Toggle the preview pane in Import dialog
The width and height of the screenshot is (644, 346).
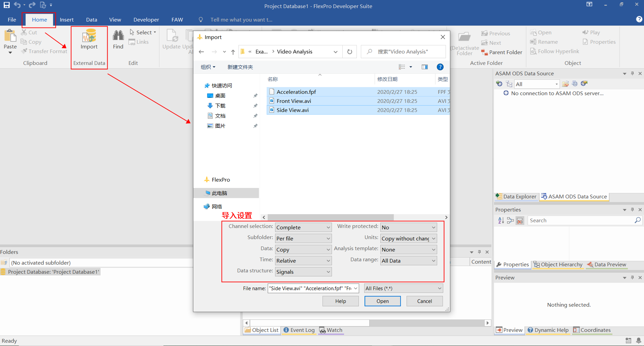[424, 67]
